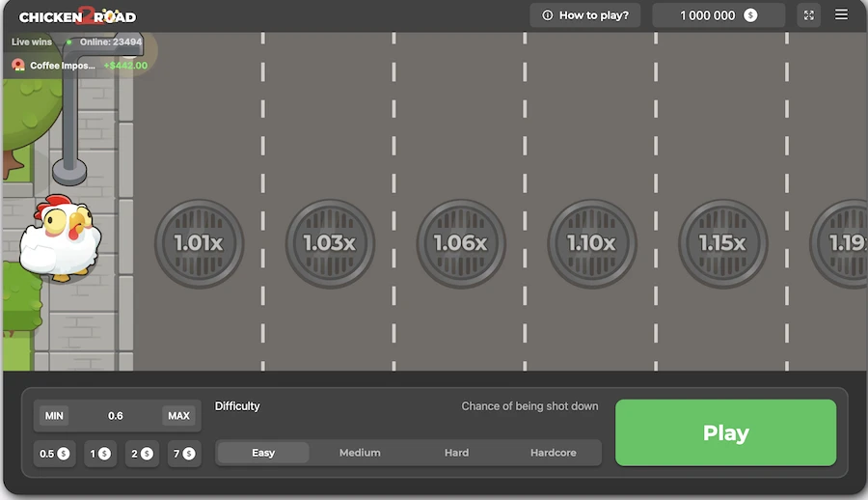This screenshot has height=500, width=868.
Task: Switch difficulty to Medium
Action: (x=360, y=453)
